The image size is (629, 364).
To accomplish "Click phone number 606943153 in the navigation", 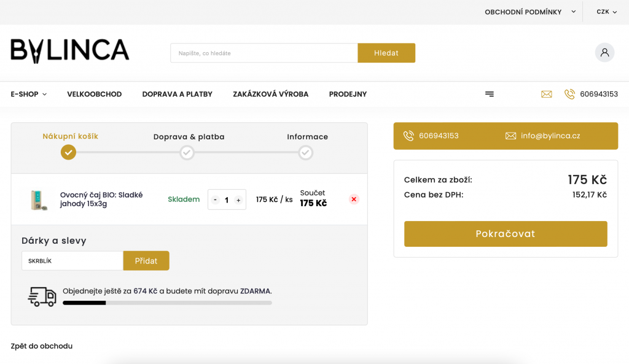I will [599, 94].
